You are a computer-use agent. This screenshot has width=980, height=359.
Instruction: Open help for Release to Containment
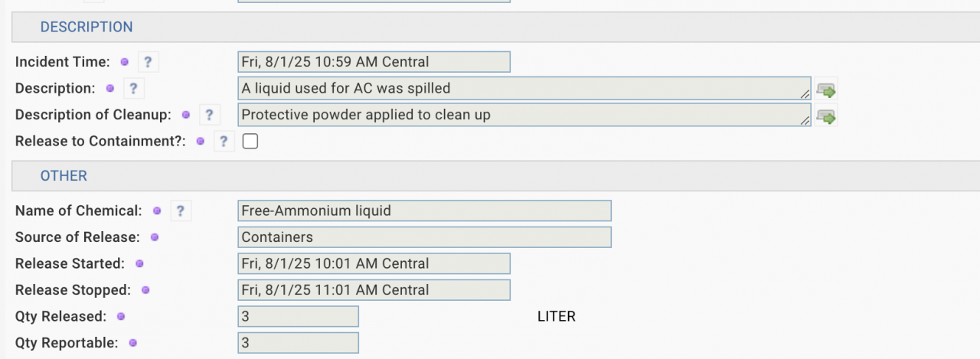(x=224, y=142)
